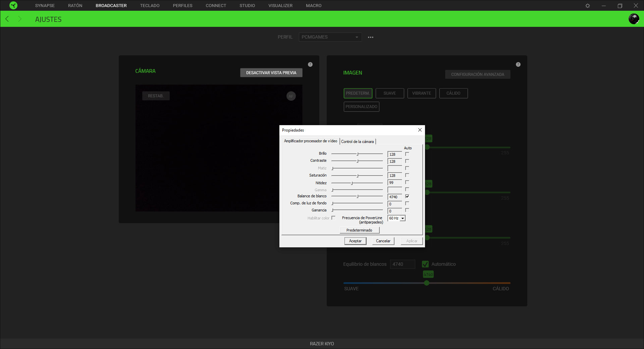
Task: Toggle the AF autofocus icon on preview
Action: [x=291, y=96]
